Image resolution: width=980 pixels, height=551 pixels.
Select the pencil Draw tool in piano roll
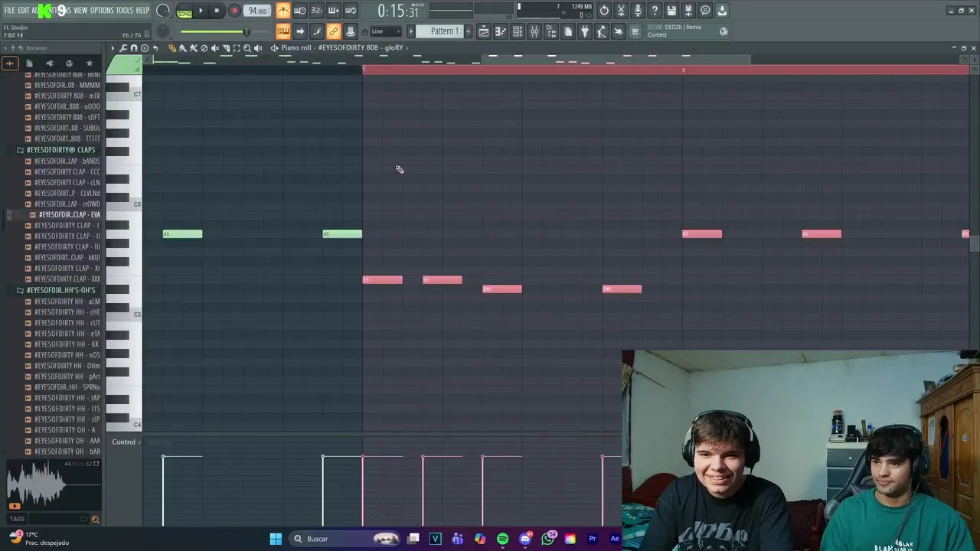171,48
